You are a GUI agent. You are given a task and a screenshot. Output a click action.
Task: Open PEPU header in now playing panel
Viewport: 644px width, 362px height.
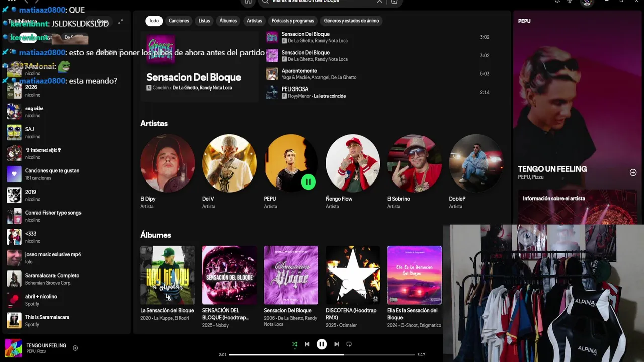524,21
